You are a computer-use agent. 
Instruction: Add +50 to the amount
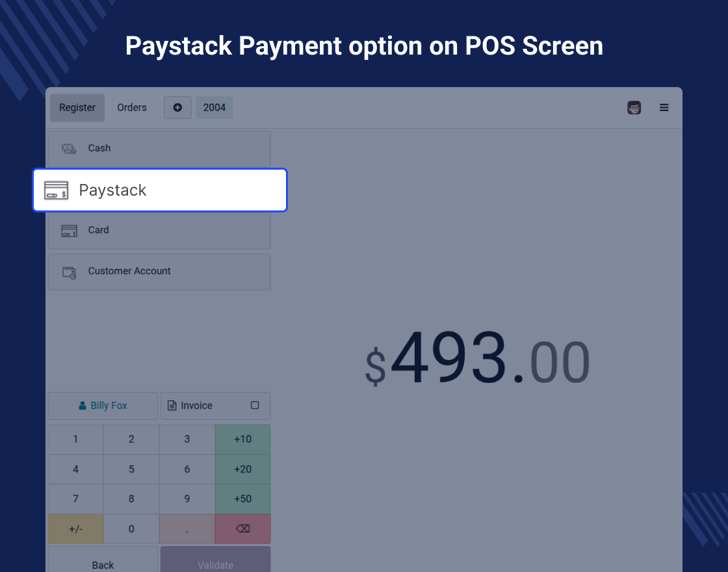(x=243, y=499)
